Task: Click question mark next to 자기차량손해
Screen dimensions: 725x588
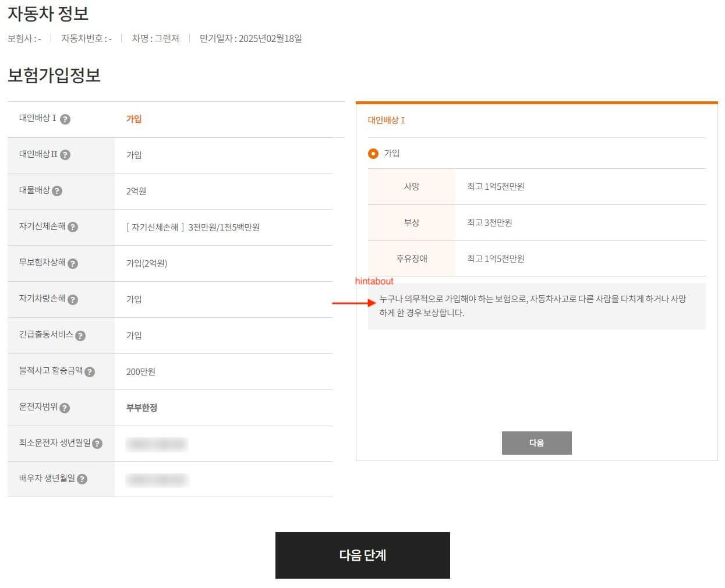Action: [x=73, y=300]
